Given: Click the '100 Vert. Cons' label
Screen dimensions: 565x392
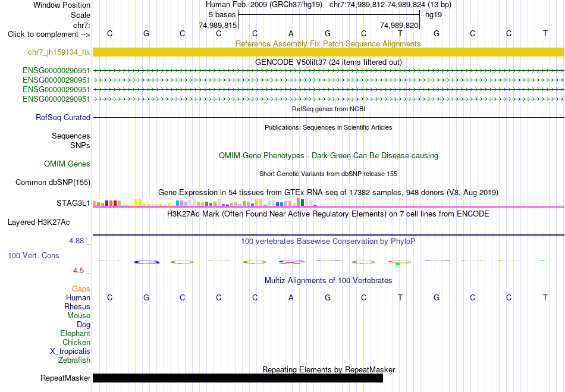Looking at the screenshot, I should point(33,255).
